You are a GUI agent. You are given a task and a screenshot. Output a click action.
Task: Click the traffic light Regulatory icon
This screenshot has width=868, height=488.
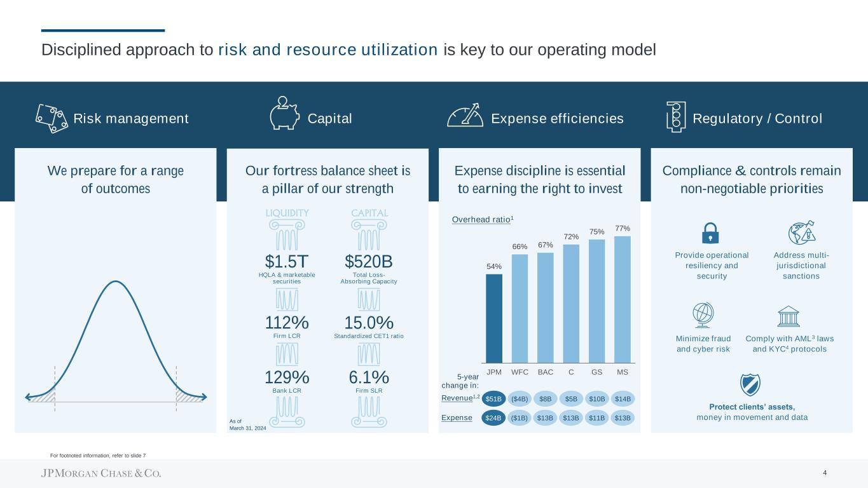tap(676, 117)
